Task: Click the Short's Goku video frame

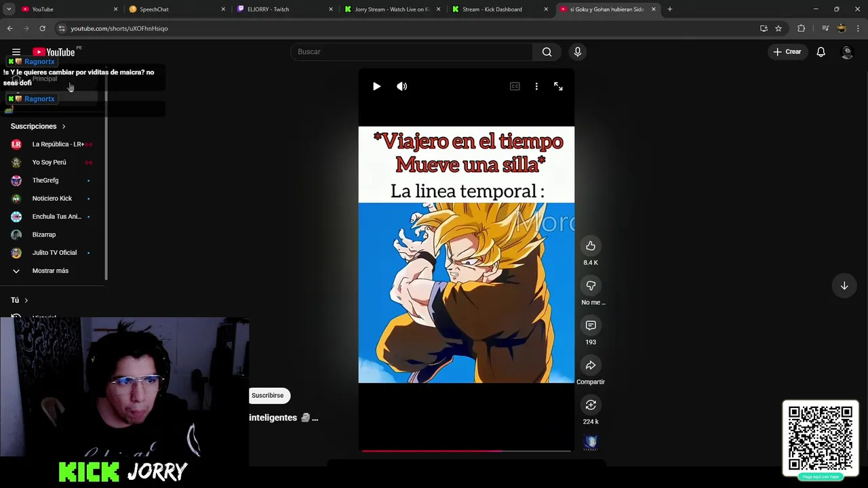Action: pos(467,293)
